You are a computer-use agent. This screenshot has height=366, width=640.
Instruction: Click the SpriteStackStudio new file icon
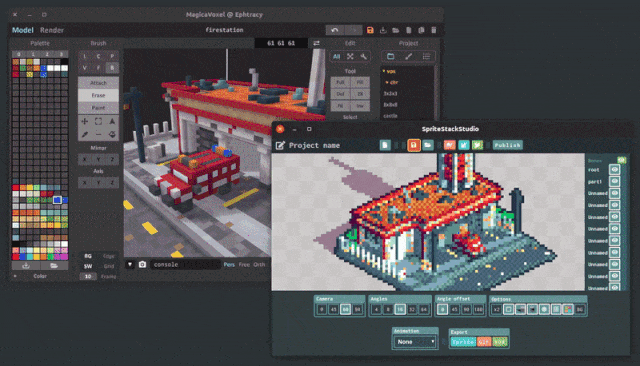coord(385,145)
